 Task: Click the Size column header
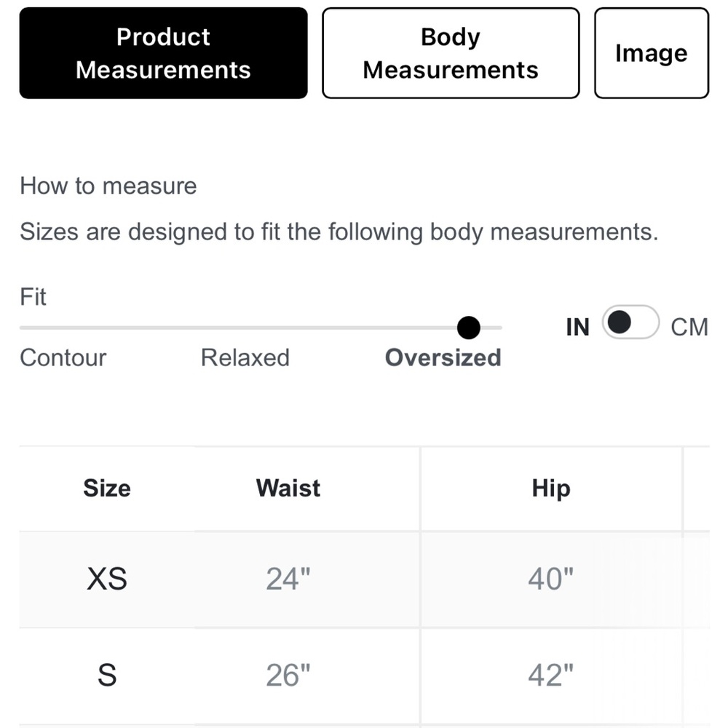click(x=107, y=488)
